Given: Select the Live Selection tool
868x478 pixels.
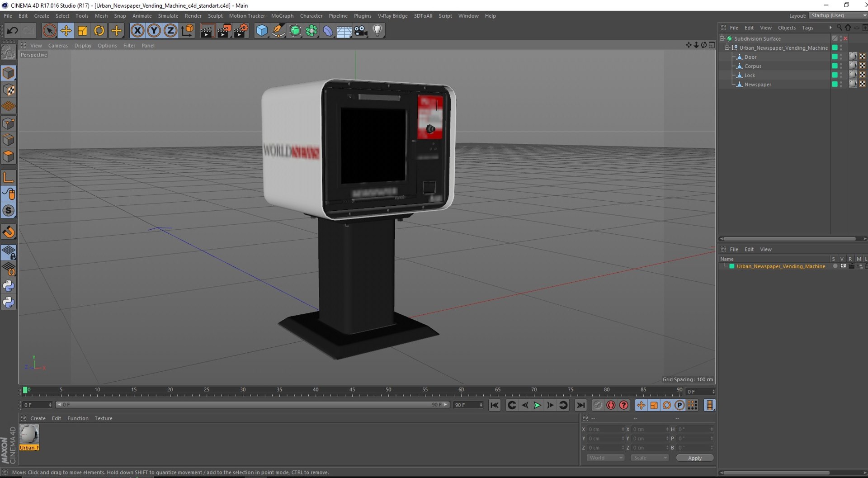Looking at the screenshot, I should pyautogui.click(x=49, y=31).
